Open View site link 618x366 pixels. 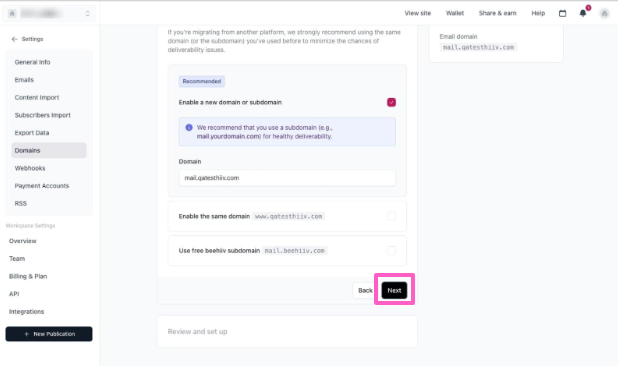(x=417, y=13)
